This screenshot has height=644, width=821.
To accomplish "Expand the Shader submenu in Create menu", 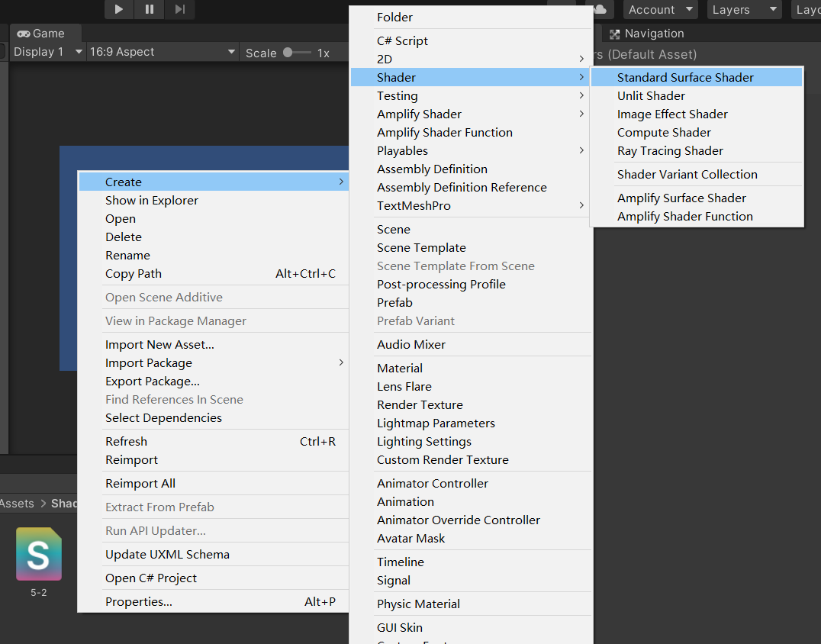I will pos(472,78).
